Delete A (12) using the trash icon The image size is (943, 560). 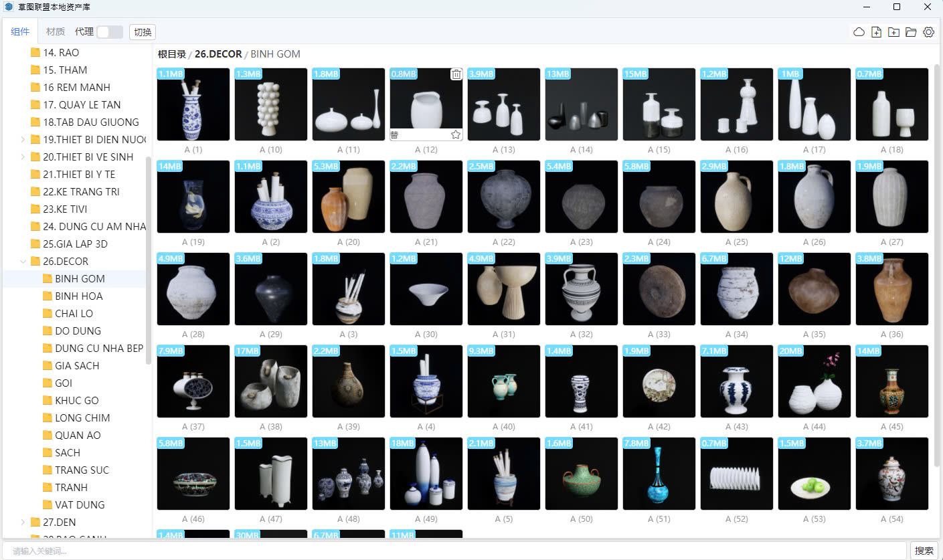pyautogui.click(x=456, y=74)
